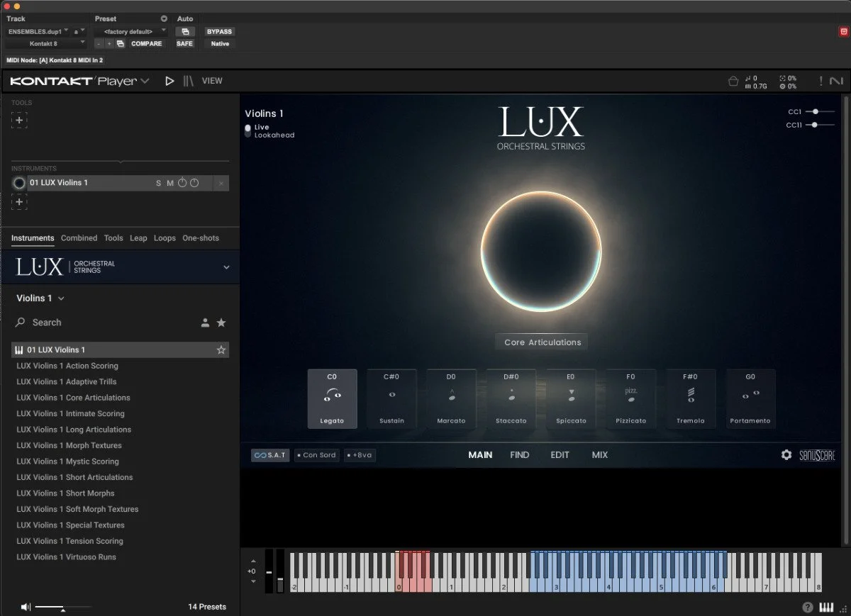Mute the 01 LUX Violins 1 instrument
This screenshot has width=851, height=616.
(x=170, y=182)
